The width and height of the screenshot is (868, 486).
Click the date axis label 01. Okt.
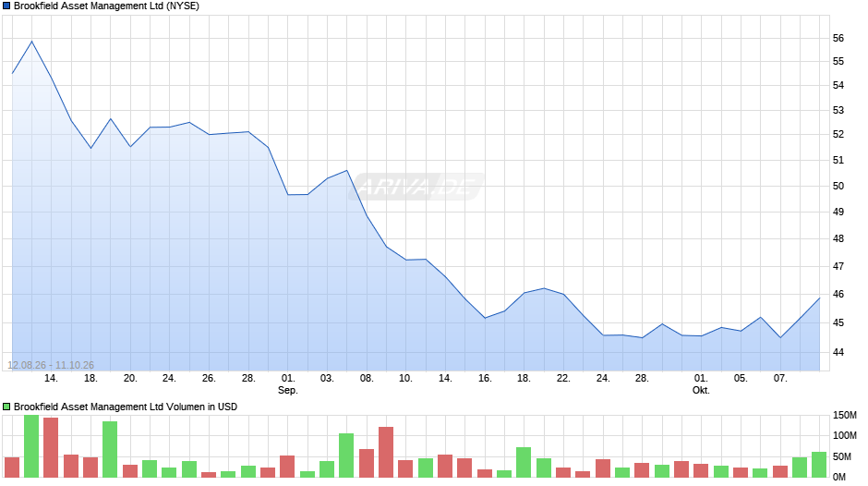702,384
